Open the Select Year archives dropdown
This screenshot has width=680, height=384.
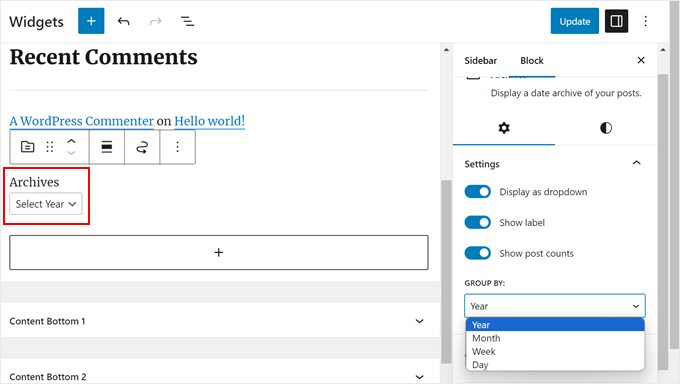point(46,204)
